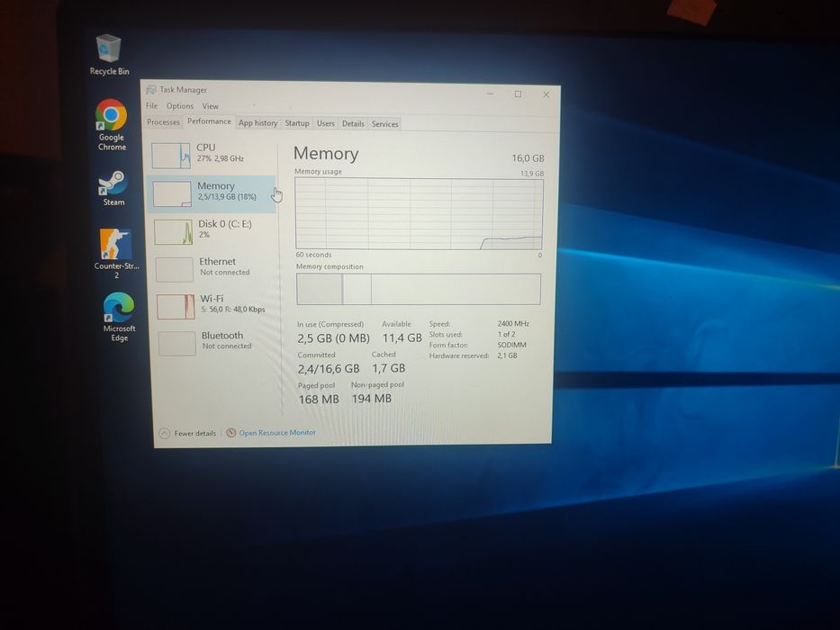Click the Open Resource Monitor link
The height and width of the screenshot is (630, 840).
coord(277,432)
